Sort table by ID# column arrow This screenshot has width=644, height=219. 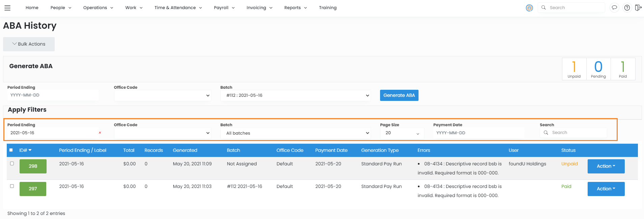pos(30,150)
